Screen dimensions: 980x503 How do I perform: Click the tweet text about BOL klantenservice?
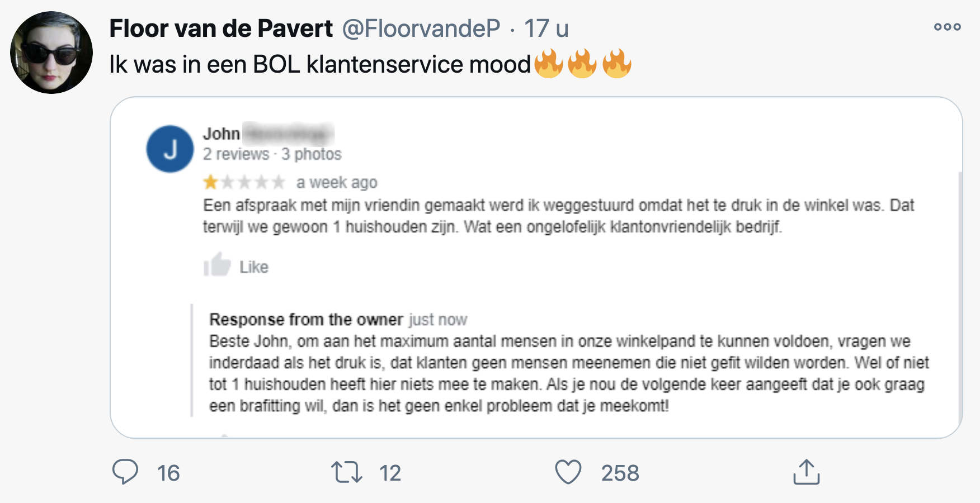[x=319, y=65]
